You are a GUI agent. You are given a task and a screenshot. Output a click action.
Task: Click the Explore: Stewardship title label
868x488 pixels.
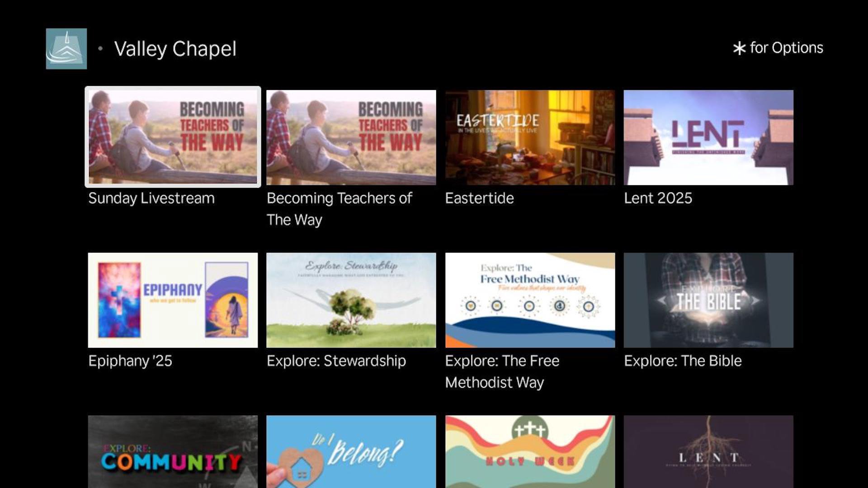tap(336, 361)
